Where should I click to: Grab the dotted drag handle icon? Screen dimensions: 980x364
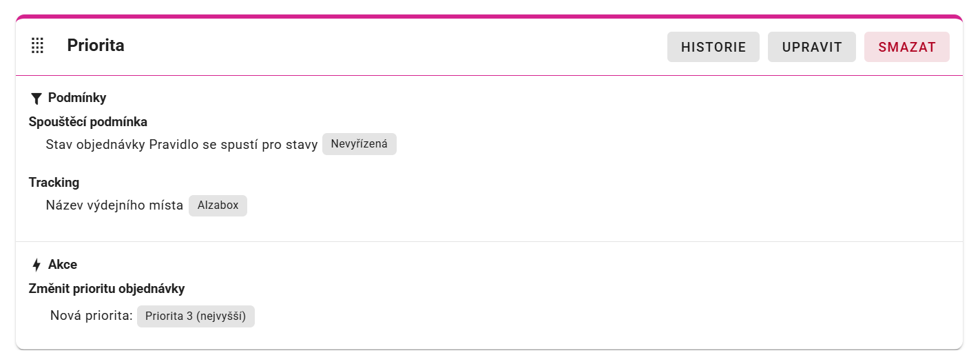[x=38, y=46]
